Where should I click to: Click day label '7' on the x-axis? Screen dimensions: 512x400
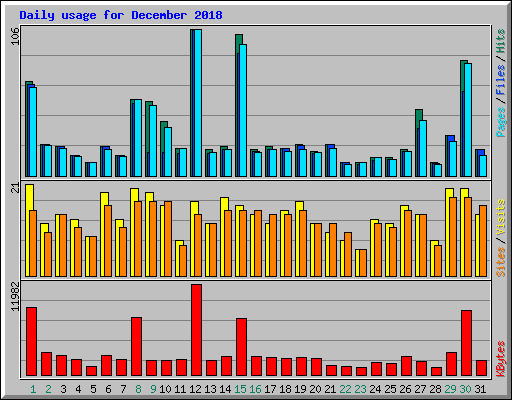tap(123, 389)
